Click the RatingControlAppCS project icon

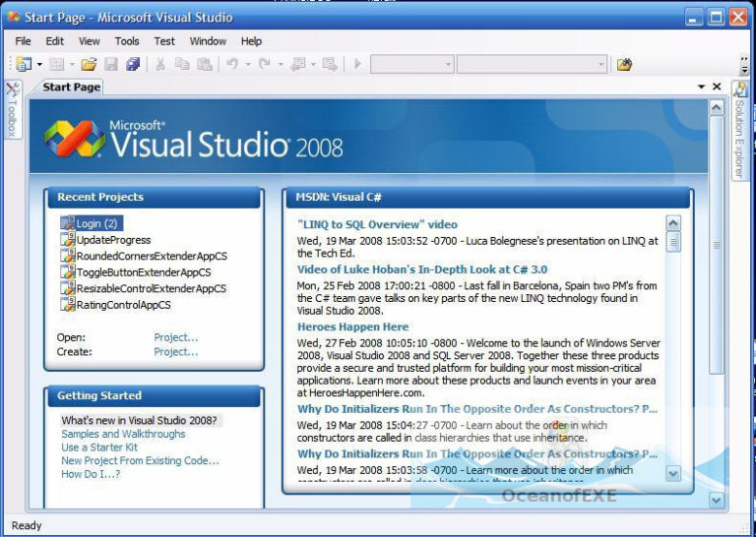coord(68,304)
